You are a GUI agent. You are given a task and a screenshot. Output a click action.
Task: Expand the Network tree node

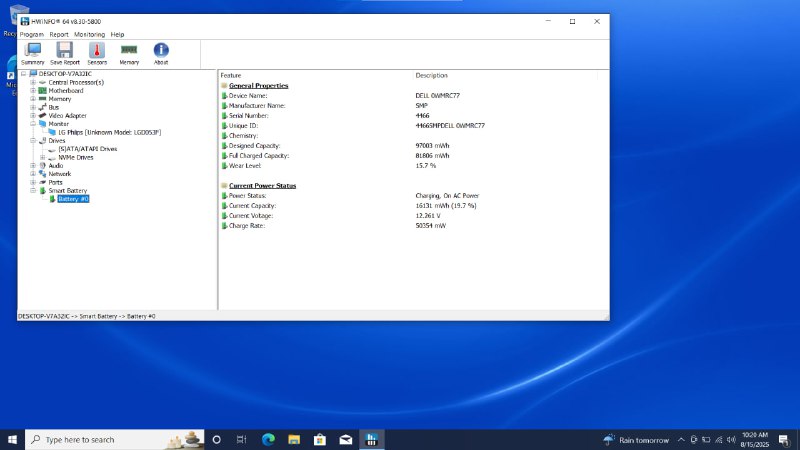pyautogui.click(x=33, y=174)
